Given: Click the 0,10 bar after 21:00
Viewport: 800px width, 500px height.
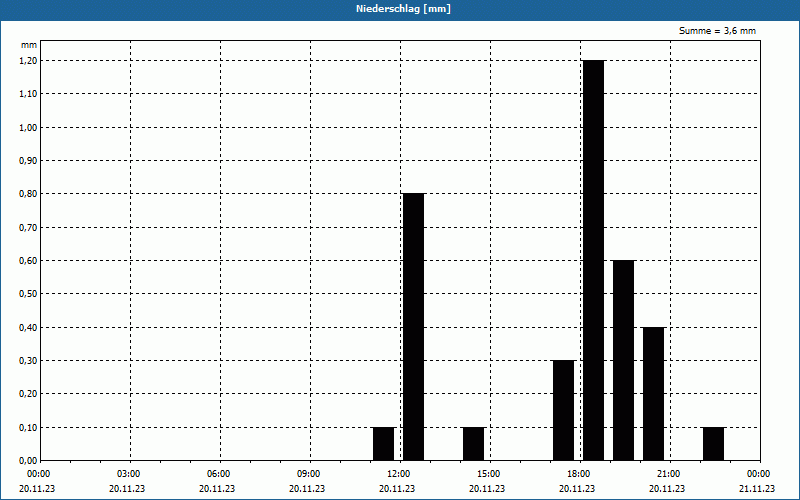Looking at the screenshot, I should point(713,444).
